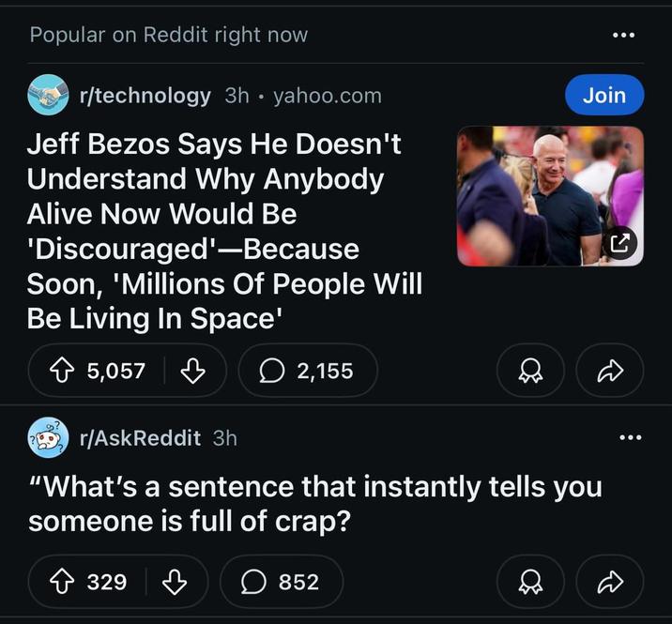Open the AskReddit question post title
This screenshot has width=672, height=624.
314,504
